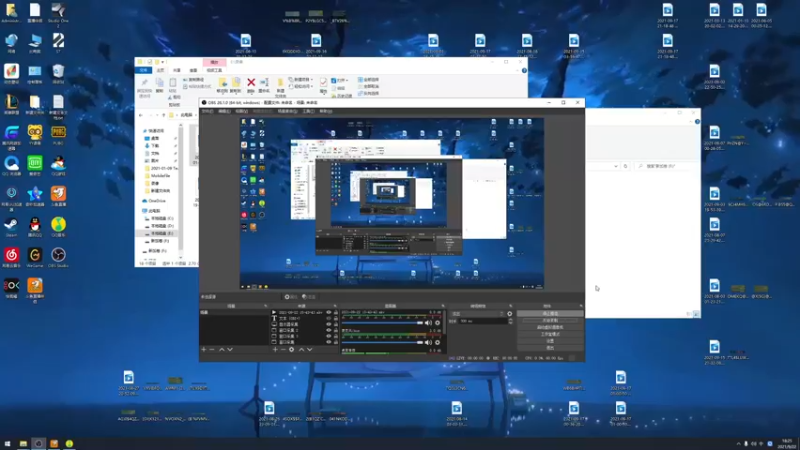Toggle visibility of 文本 text source
Viewport: 800px width, 450px height.
click(x=329, y=318)
